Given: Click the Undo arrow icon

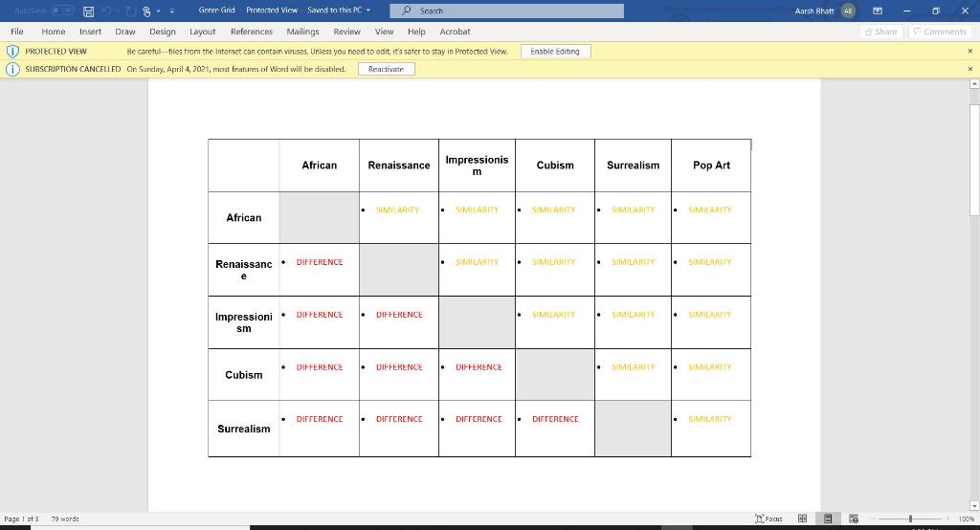Looking at the screenshot, I should [x=106, y=11].
